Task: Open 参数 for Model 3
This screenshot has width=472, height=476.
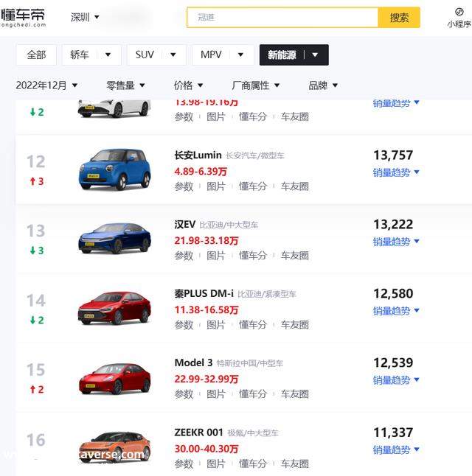Action: (184, 393)
